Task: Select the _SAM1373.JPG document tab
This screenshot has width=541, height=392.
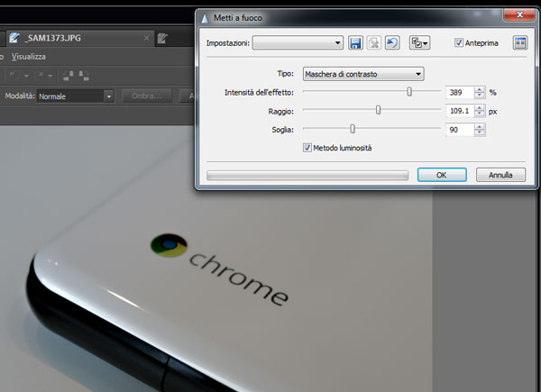Action: pyautogui.click(x=78, y=38)
